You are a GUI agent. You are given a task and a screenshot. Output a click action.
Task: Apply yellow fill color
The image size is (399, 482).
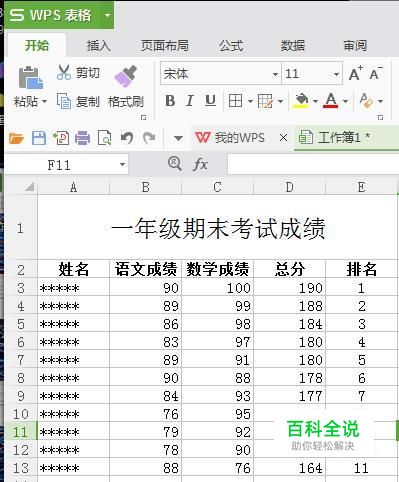coord(301,101)
